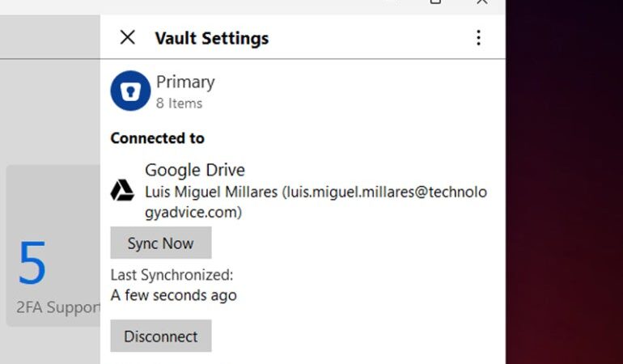Close the Vault Settings panel
This screenshot has height=364, width=623.
(x=127, y=37)
